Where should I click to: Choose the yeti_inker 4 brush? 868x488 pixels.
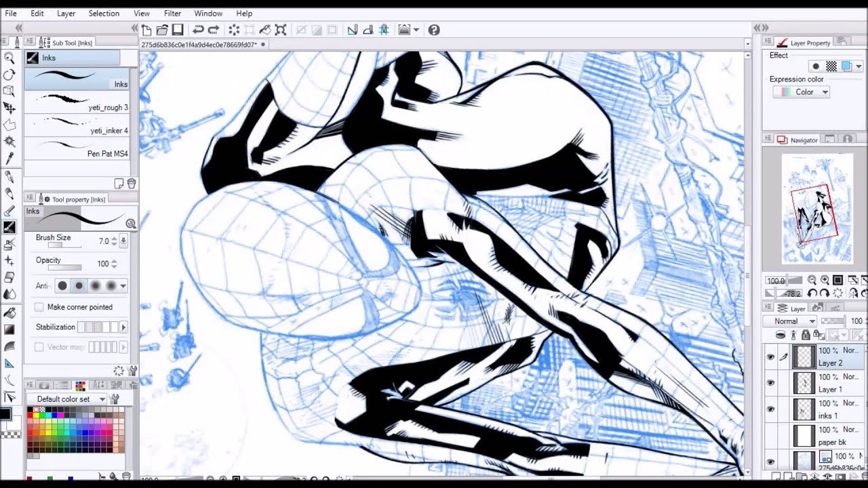tap(77, 125)
